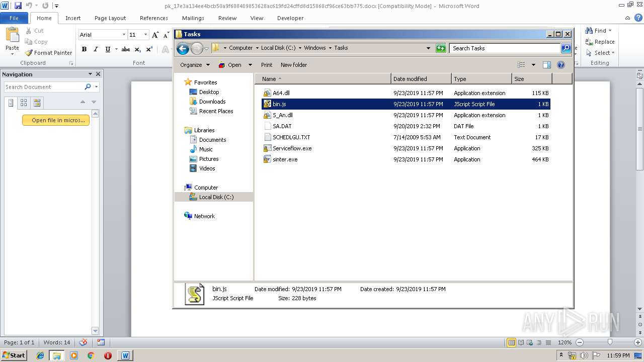
Task: Switch to the Developer tab
Action: (290, 18)
